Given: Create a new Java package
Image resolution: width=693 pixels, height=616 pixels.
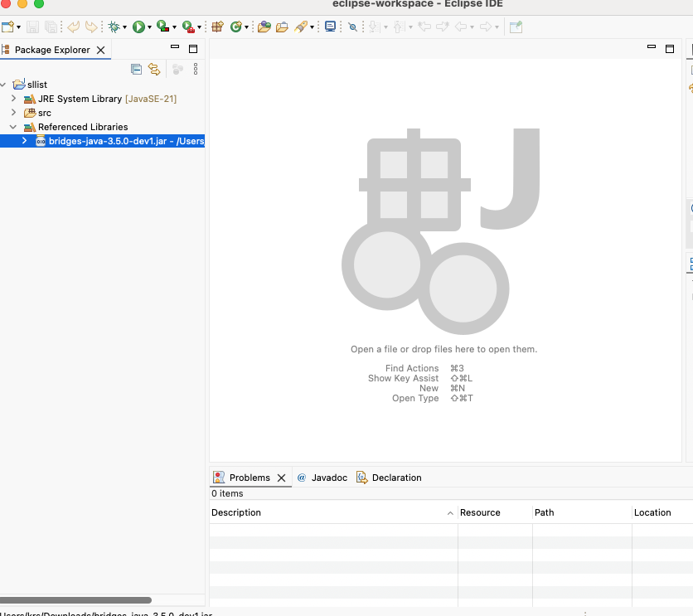Looking at the screenshot, I should pos(217,27).
